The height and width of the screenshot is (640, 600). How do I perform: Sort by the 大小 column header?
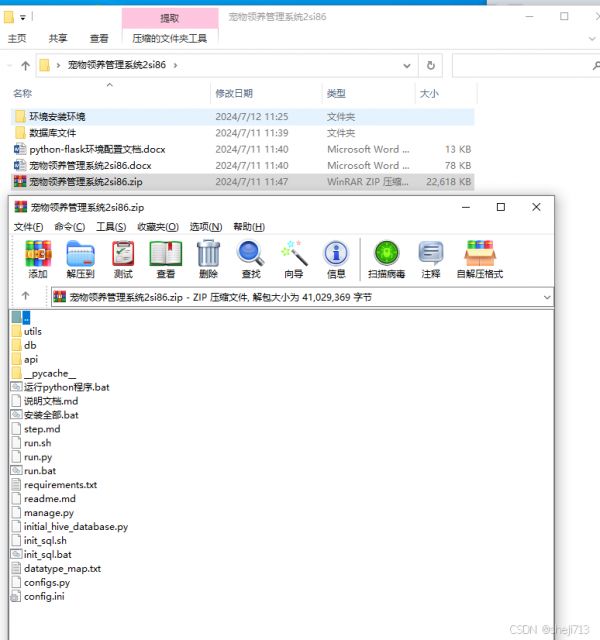tap(429, 93)
